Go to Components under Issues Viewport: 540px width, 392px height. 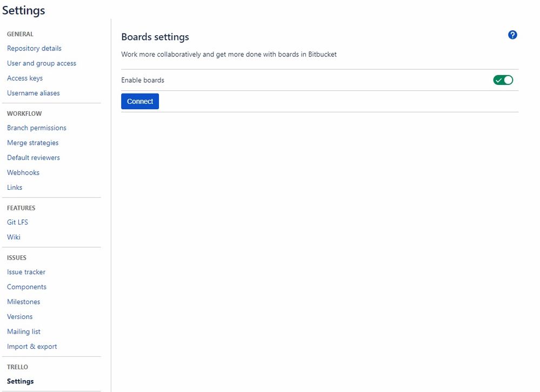click(x=26, y=287)
